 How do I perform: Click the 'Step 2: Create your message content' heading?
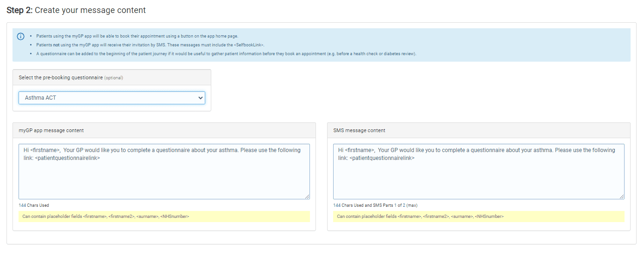(76, 10)
